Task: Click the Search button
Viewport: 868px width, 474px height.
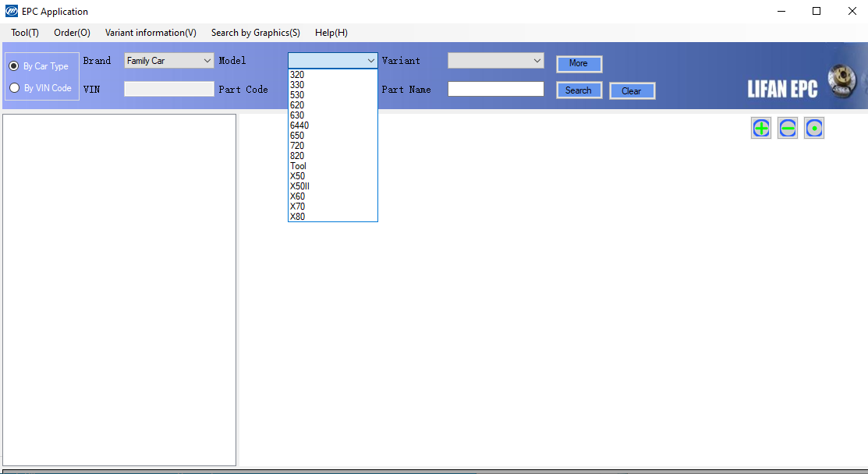Action: pyautogui.click(x=579, y=90)
